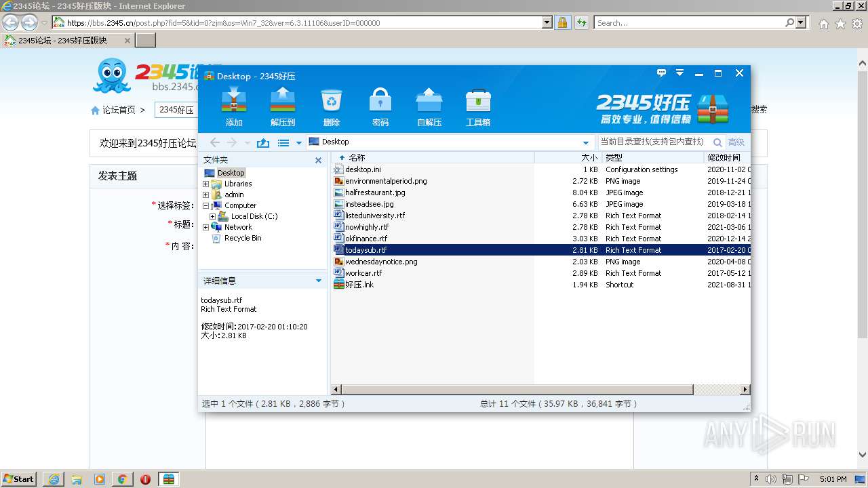Open the IE home icon
The height and width of the screenshot is (488, 868).
[823, 24]
